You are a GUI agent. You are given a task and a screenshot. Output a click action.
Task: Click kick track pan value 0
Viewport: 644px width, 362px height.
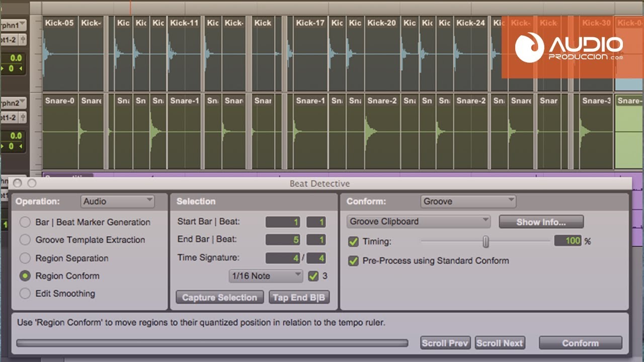click(12, 68)
